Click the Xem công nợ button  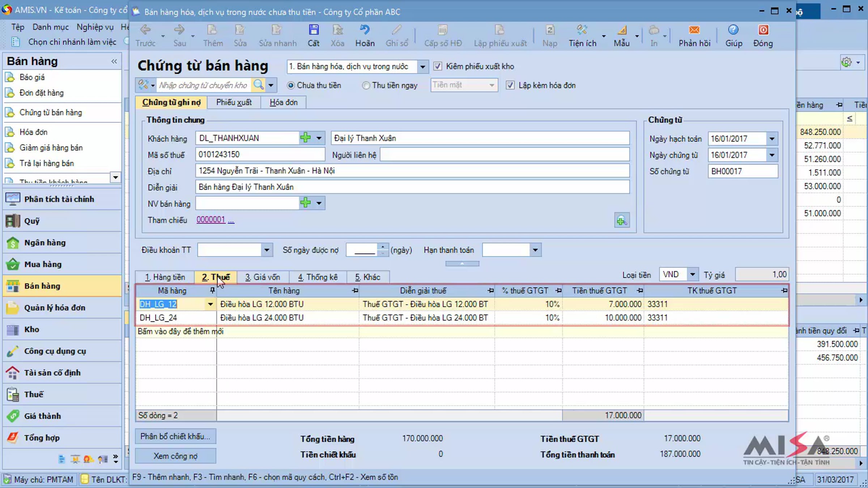pos(175,456)
